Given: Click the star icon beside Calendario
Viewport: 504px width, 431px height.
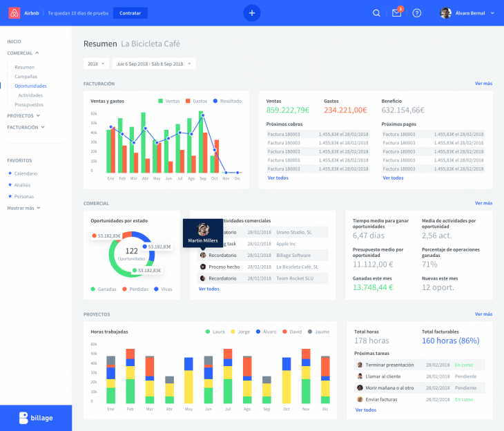Looking at the screenshot, I should point(10,173).
